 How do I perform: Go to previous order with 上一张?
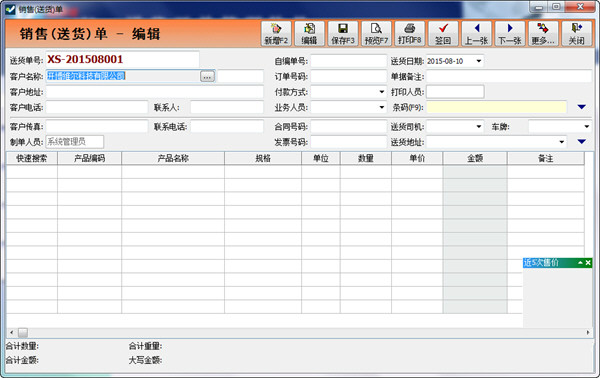click(476, 34)
